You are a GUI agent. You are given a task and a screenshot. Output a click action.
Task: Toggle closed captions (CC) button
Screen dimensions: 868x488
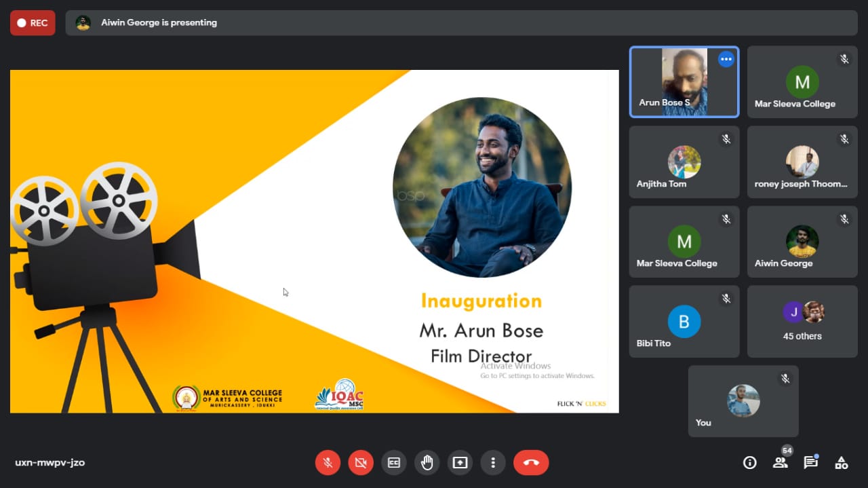click(394, 463)
